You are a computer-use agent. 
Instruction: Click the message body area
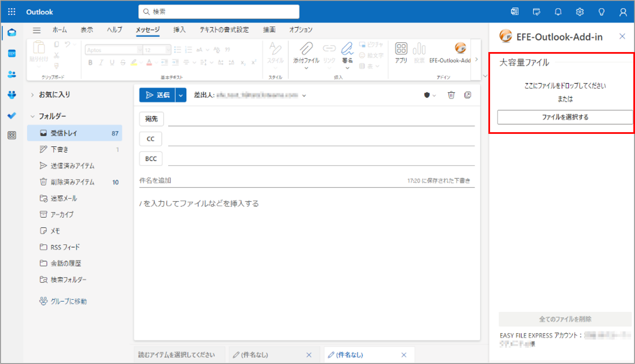click(x=307, y=265)
